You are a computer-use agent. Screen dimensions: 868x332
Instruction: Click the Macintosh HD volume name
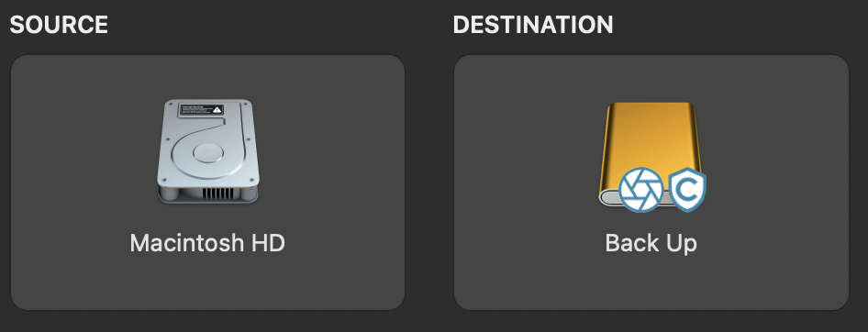(x=207, y=243)
